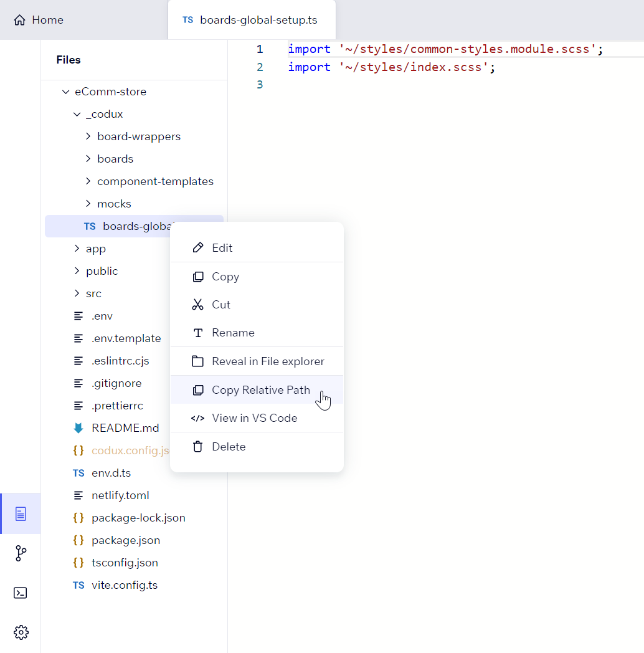
Task: Open the tsconfig.json file name
Action: pos(125,563)
